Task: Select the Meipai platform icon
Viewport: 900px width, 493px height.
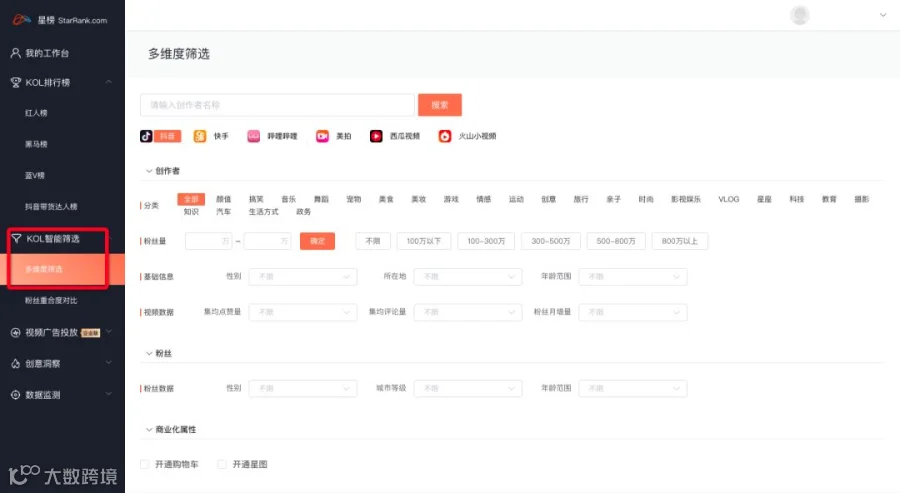Action: point(322,136)
